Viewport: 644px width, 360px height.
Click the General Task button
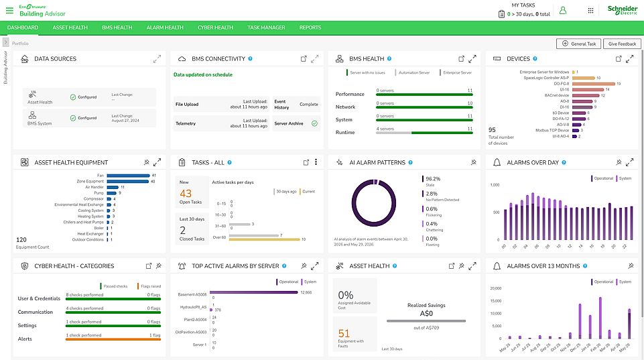coord(579,44)
